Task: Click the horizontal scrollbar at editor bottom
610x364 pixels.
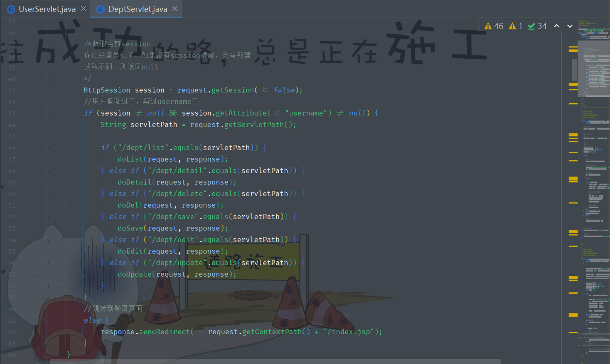Action: point(275,361)
